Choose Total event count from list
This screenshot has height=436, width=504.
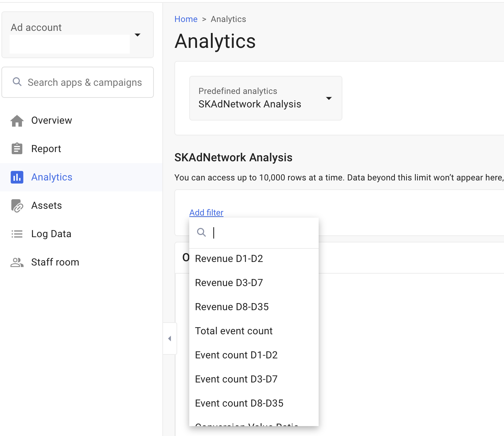click(234, 331)
